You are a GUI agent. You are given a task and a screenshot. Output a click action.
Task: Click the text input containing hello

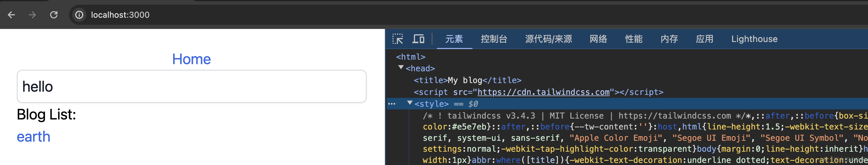(191, 87)
